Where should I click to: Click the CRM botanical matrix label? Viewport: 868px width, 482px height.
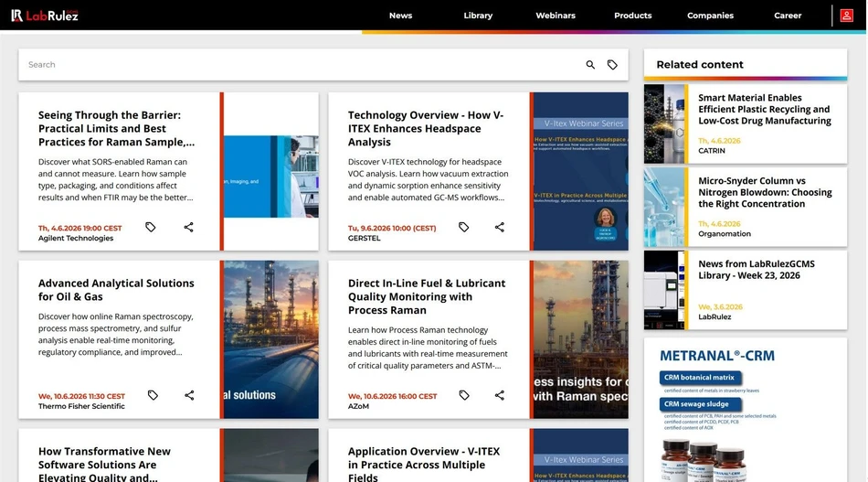click(700, 378)
